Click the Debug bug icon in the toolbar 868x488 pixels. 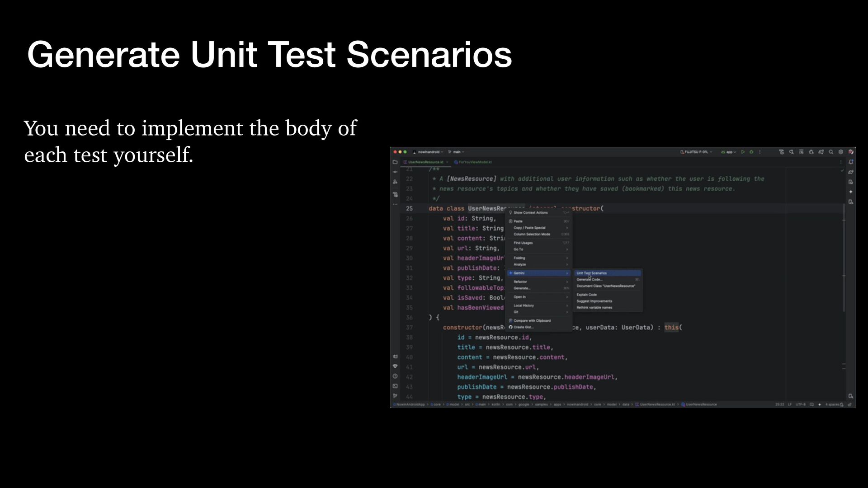pyautogui.click(x=751, y=152)
